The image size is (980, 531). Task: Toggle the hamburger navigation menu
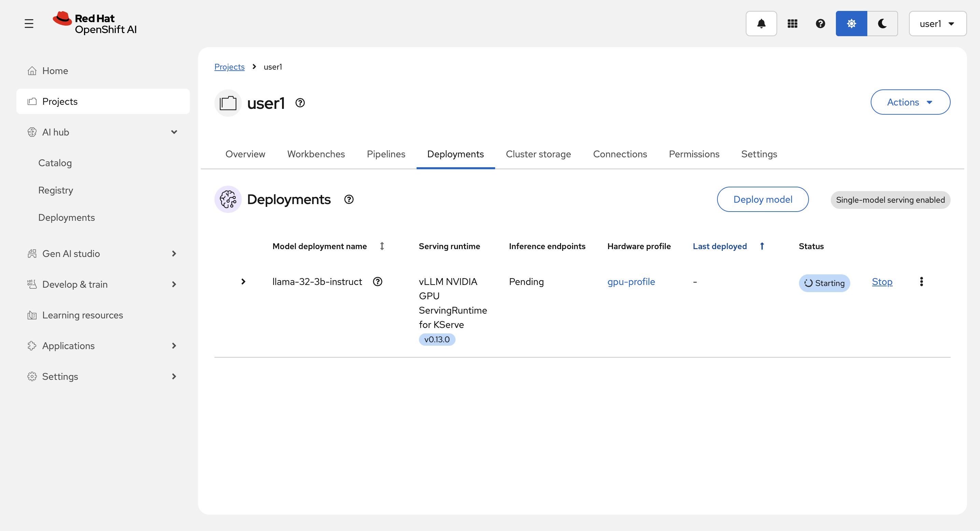(29, 24)
